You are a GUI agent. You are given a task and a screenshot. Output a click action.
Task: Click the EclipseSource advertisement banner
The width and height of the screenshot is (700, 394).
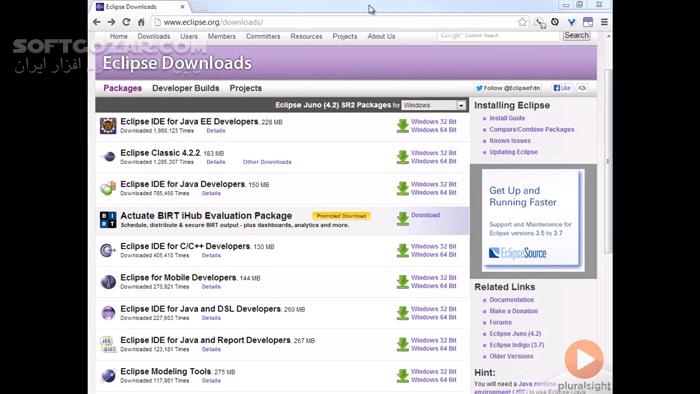tap(533, 220)
